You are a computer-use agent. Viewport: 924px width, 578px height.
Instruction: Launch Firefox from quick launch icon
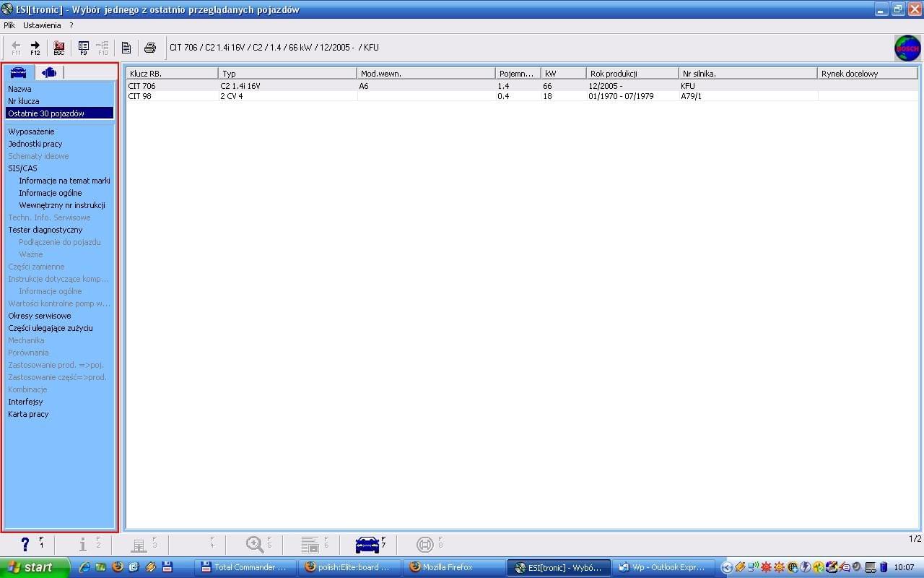118,567
